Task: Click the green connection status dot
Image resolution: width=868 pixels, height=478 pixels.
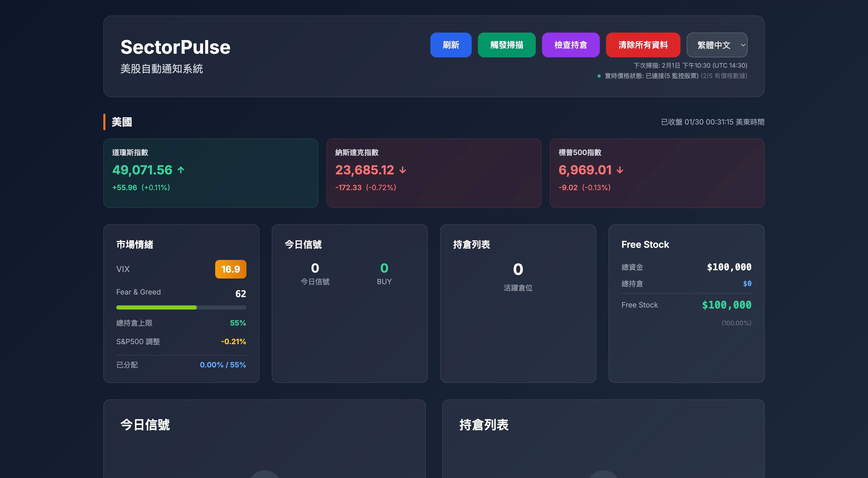Action: (x=599, y=76)
